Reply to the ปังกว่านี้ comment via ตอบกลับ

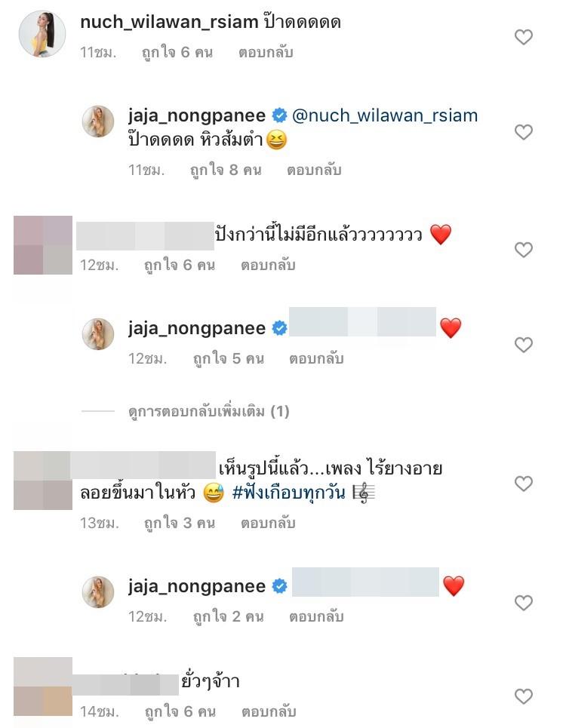(268, 265)
